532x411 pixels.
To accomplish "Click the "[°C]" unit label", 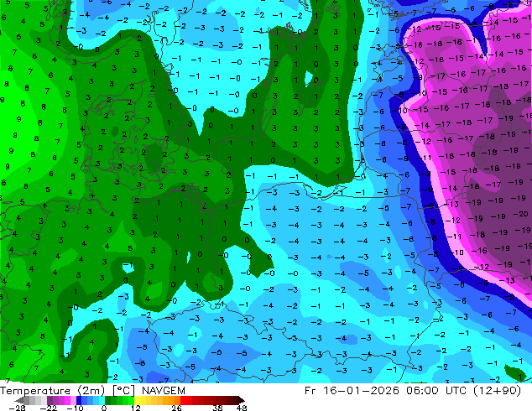I will point(123,391).
